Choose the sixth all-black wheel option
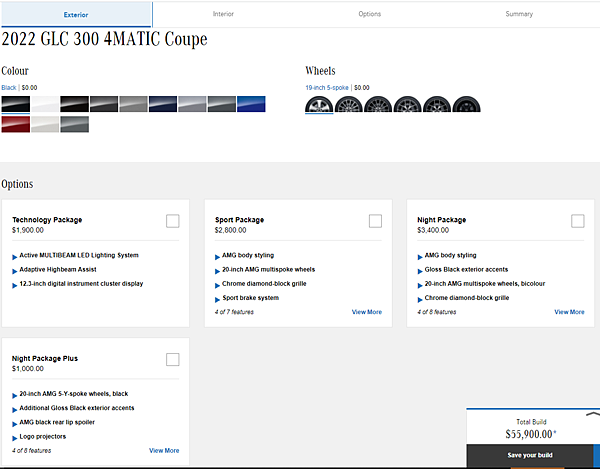This screenshot has height=469, width=600. pos(466,104)
